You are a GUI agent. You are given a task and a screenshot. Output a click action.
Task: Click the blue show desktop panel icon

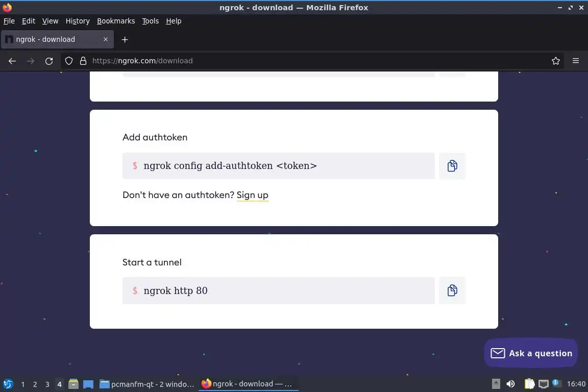[x=88, y=384]
